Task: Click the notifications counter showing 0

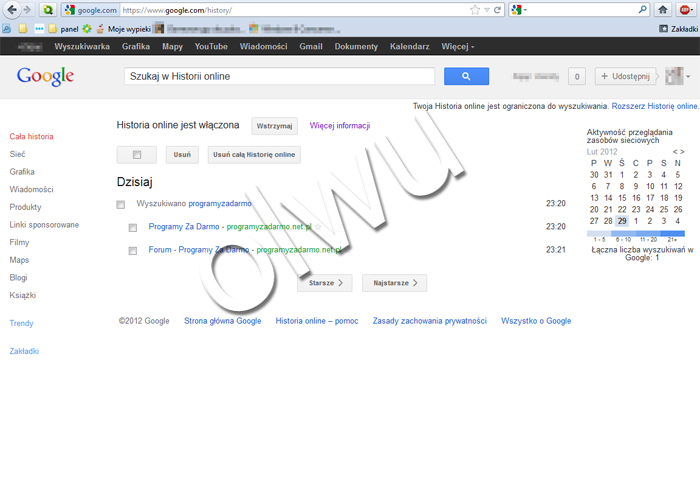Action: [x=577, y=76]
